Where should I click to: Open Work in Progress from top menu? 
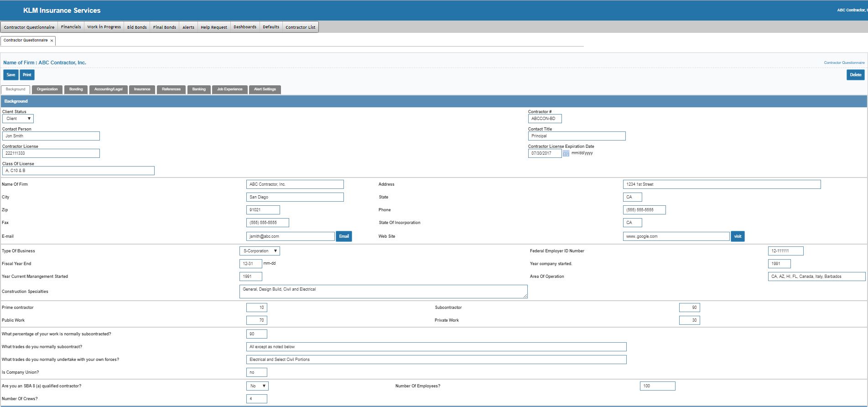point(104,27)
